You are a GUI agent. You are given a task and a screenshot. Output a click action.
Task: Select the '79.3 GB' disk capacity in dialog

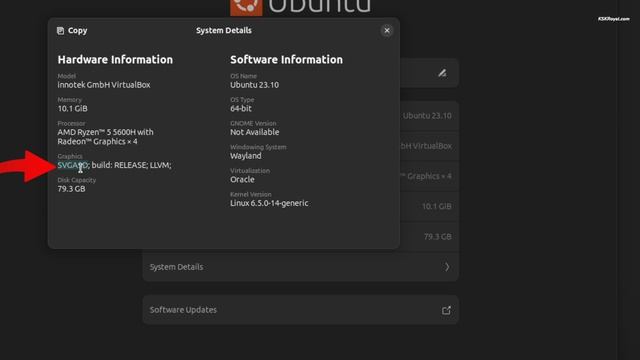click(71, 189)
